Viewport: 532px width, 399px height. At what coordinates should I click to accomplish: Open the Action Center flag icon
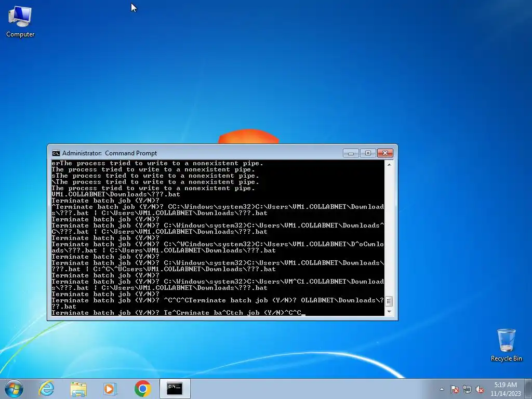[455, 389]
